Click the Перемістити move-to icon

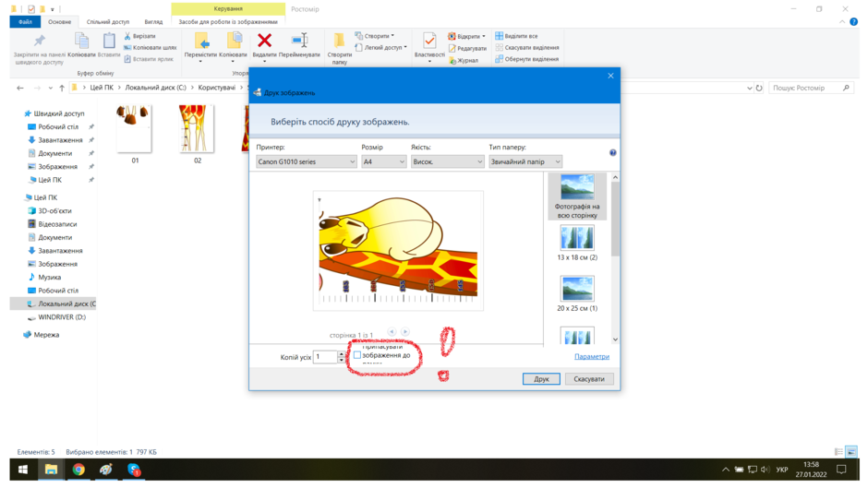(x=200, y=42)
